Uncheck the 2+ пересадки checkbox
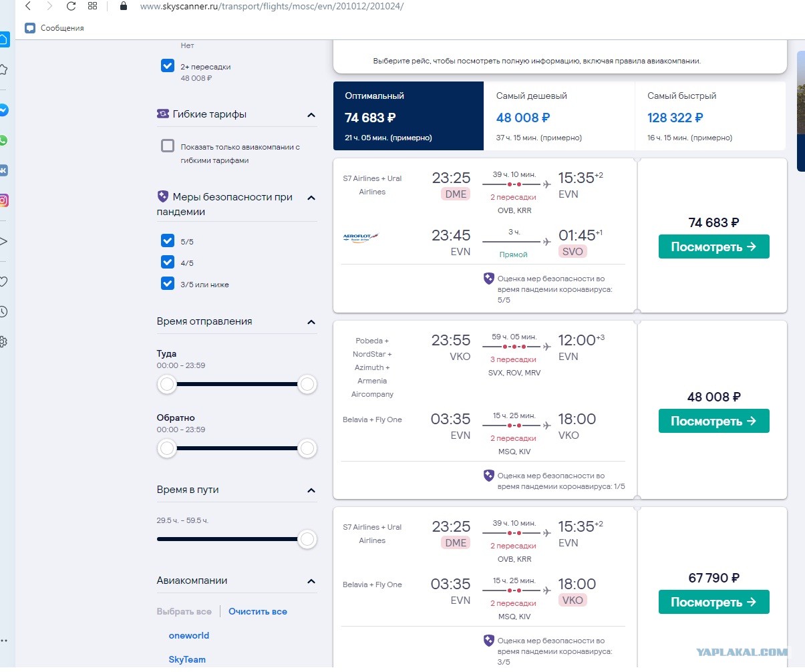 point(168,66)
